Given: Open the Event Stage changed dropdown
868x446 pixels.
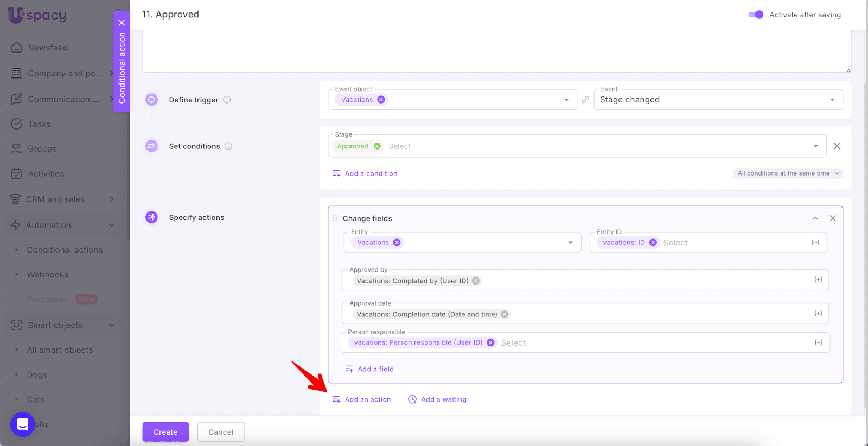Looking at the screenshot, I should [x=718, y=100].
